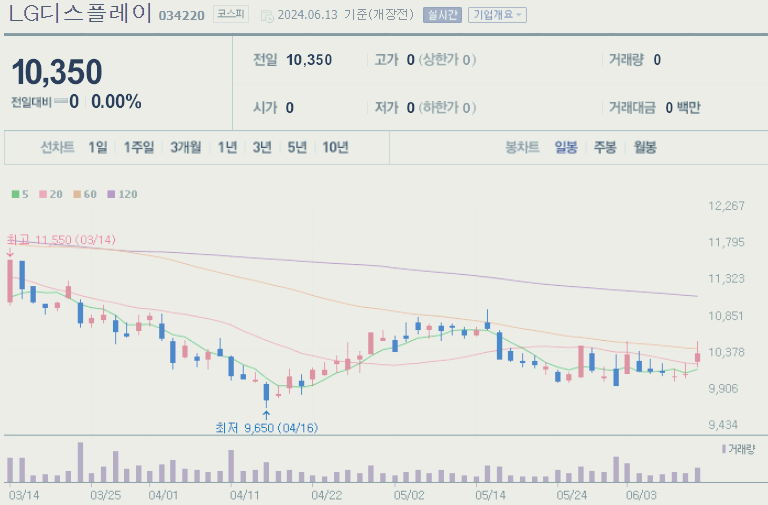Select the 5년 line chart period
The image size is (768, 505).
coord(297,147)
